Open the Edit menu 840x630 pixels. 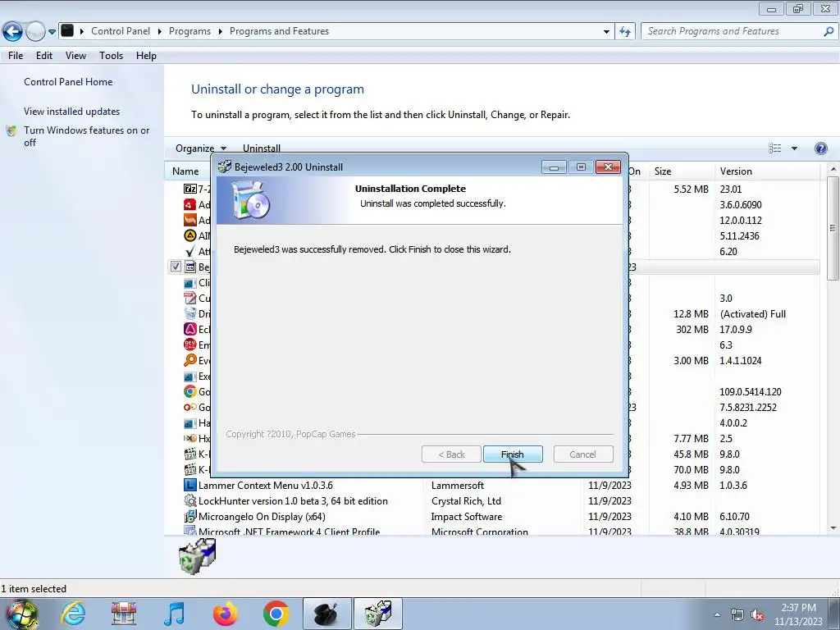(x=44, y=56)
